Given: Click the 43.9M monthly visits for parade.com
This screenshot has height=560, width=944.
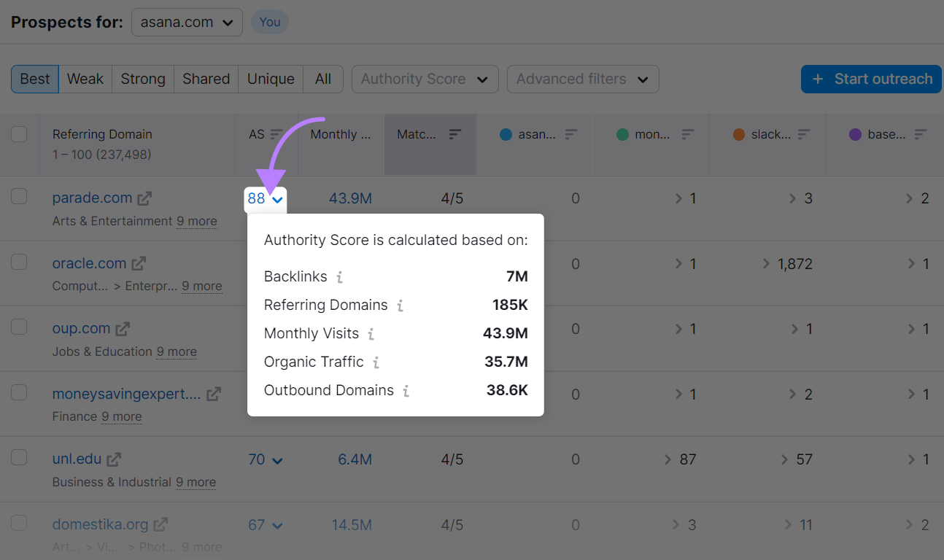Looking at the screenshot, I should tap(350, 198).
